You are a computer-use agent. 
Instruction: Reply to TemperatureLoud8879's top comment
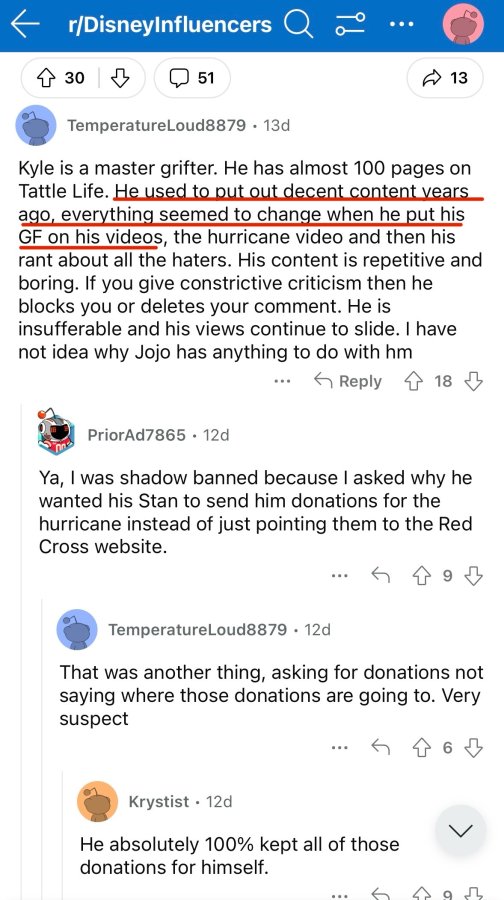348,381
